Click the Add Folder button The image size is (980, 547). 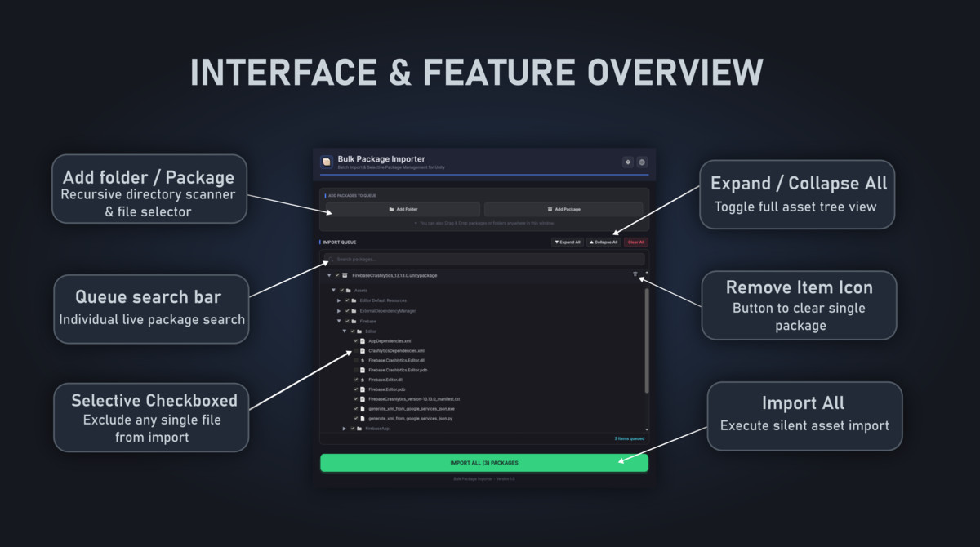tap(403, 209)
